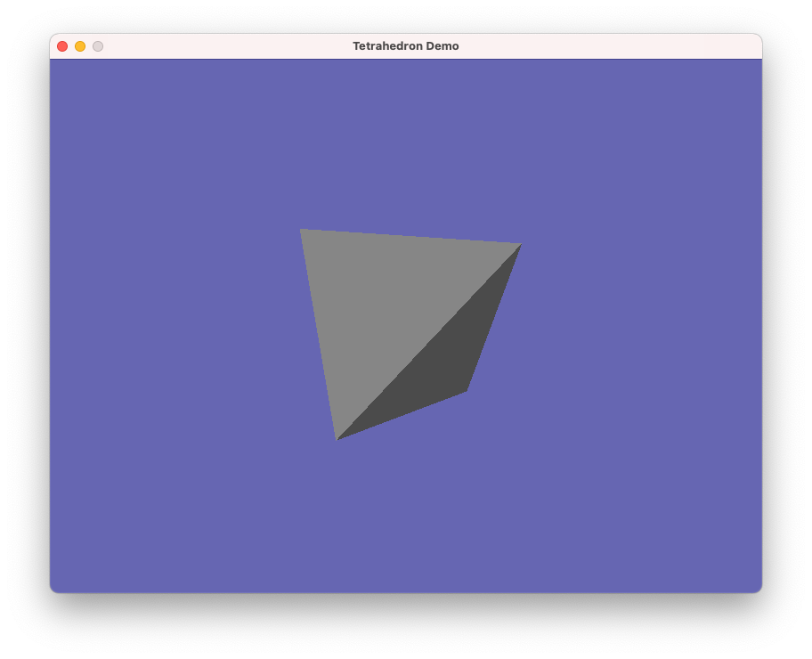Click the bottom edge of the dark face
The width and height of the screenshot is (812, 659).
tap(402, 415)
